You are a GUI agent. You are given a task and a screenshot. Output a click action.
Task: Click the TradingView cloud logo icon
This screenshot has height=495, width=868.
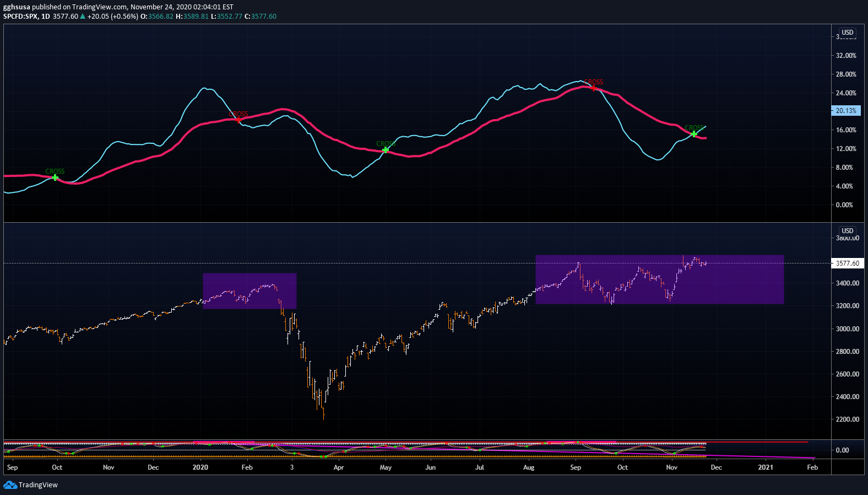tap(10, 485)
